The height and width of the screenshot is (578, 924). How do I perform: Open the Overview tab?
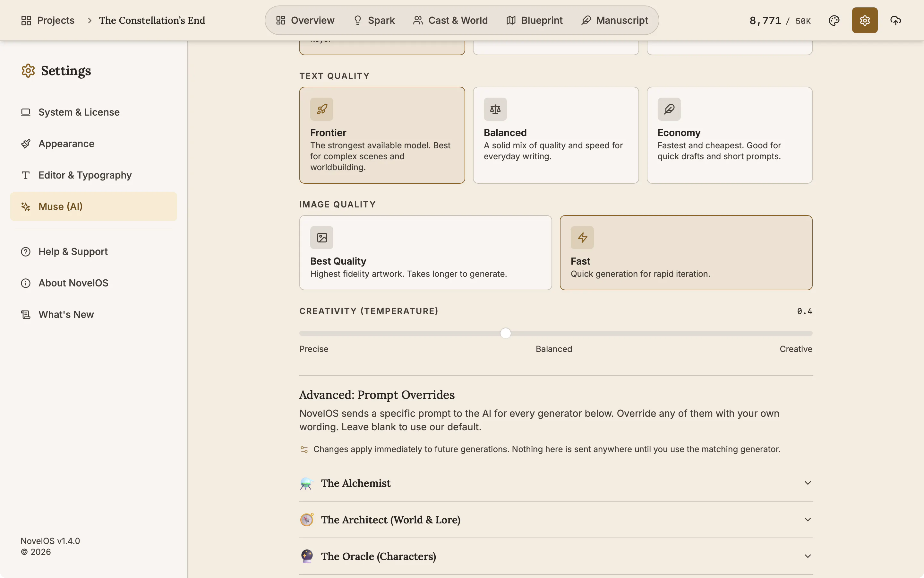pos(305,20)
